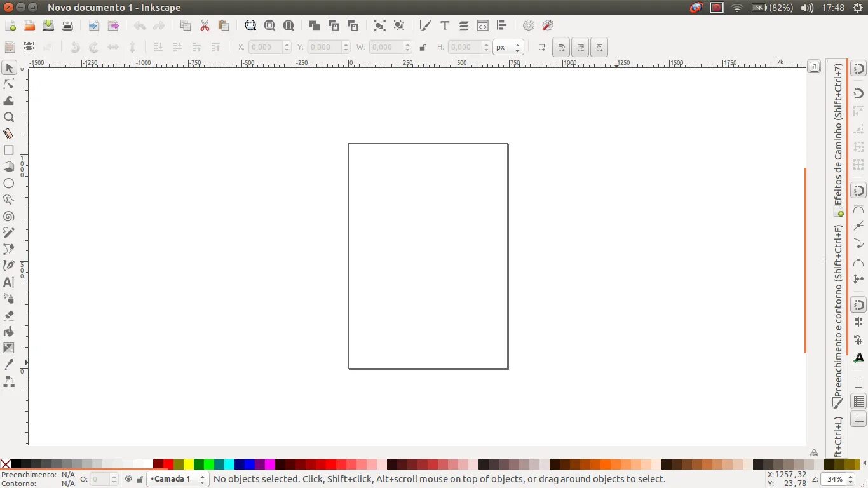Print document icon
The image size is (868, 488).
[x=67, y=26]
